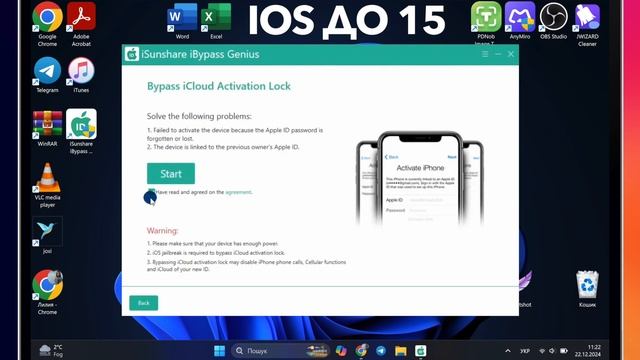
Task: Show hidden system tray icons
Action: pyautogui.click(x=508, y=351)
